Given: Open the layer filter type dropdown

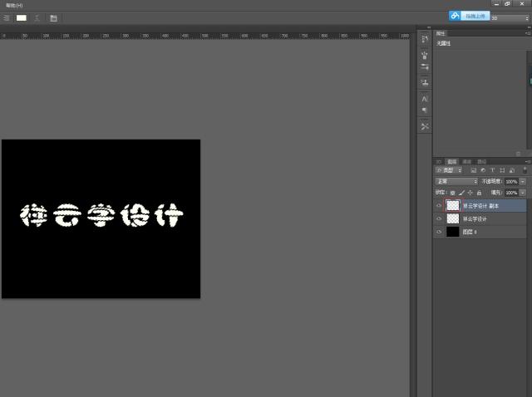Looking at the screenshot, I should pyautogui.click(x=449, y=170).
